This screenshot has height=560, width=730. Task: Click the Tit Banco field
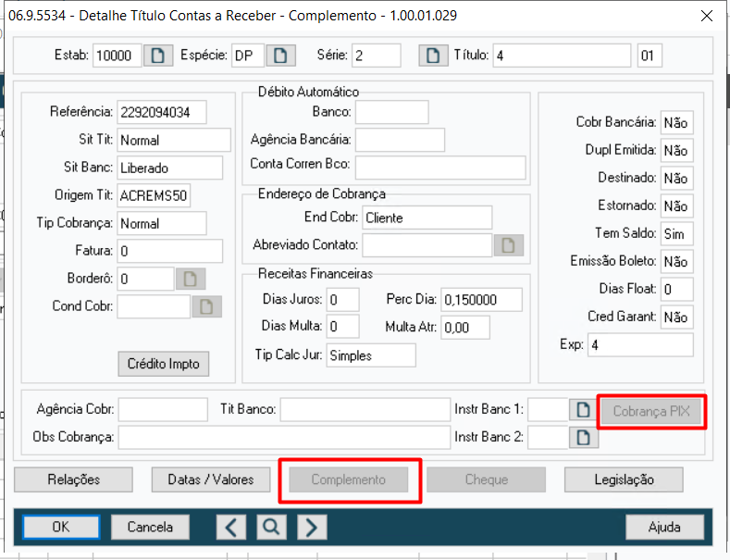tap(365, 409)
